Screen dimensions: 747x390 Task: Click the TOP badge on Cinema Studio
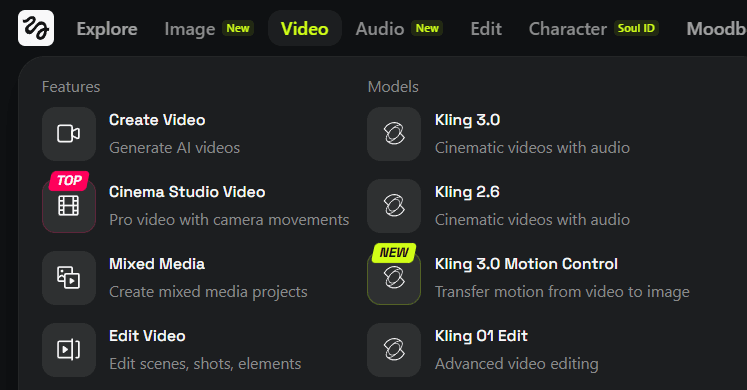point(69,180)
